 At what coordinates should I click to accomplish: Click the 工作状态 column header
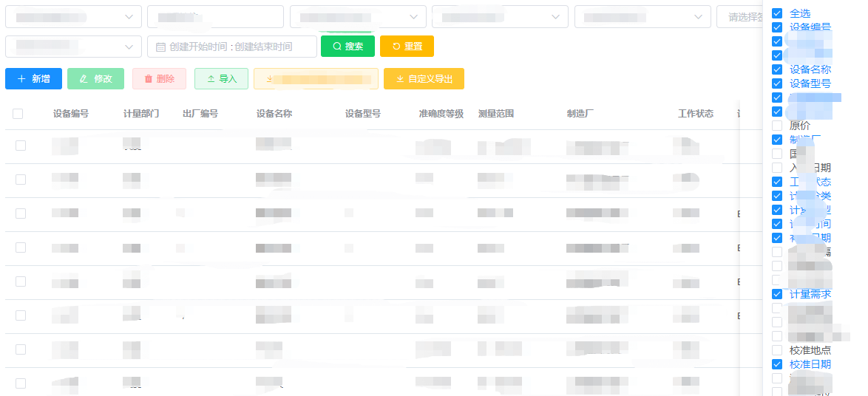(x=696, y=114)
